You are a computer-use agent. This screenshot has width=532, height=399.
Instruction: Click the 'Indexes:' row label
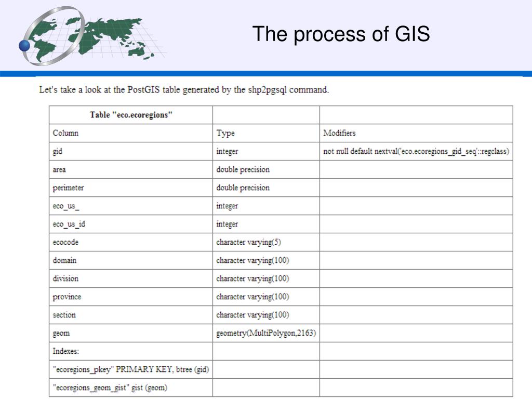(x=131, y=351)
